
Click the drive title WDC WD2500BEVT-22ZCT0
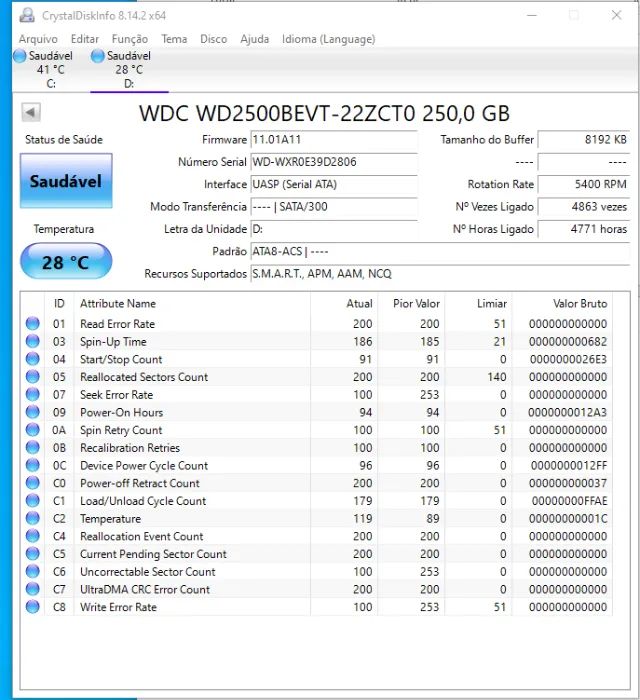click(277, 113)
